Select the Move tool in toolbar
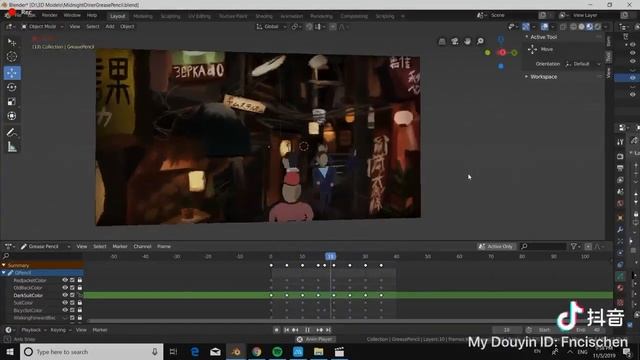 [x=12, y=73]
